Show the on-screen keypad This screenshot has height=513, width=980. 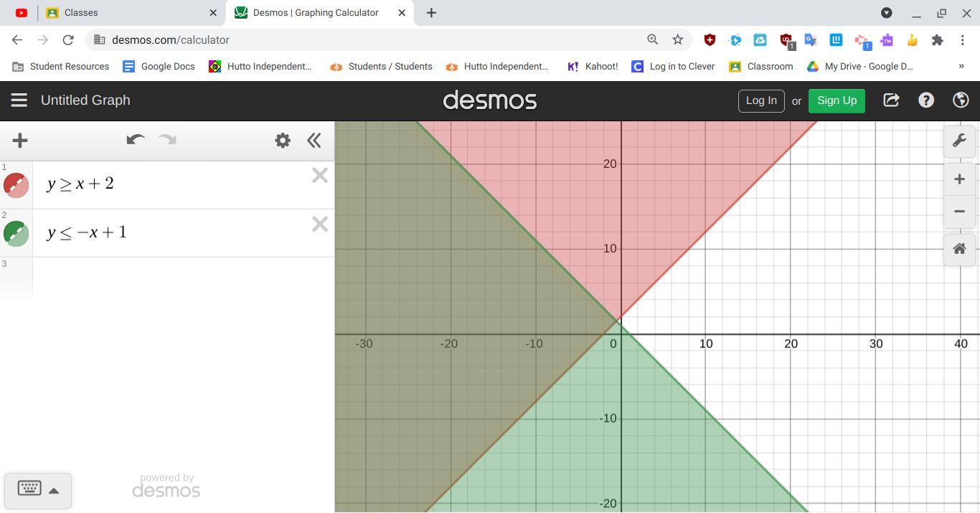[x=29, y=489]
